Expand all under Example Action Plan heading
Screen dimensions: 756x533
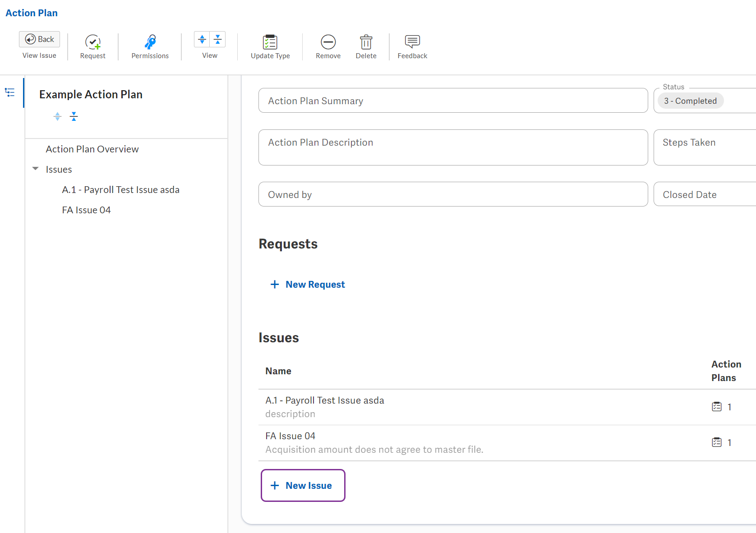point(57,116)
